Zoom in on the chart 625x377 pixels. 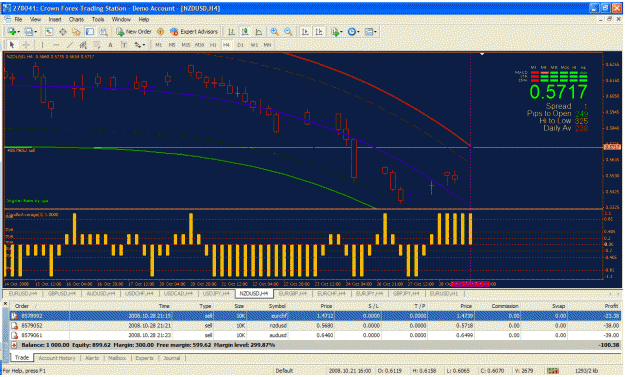tap(274, 31)
